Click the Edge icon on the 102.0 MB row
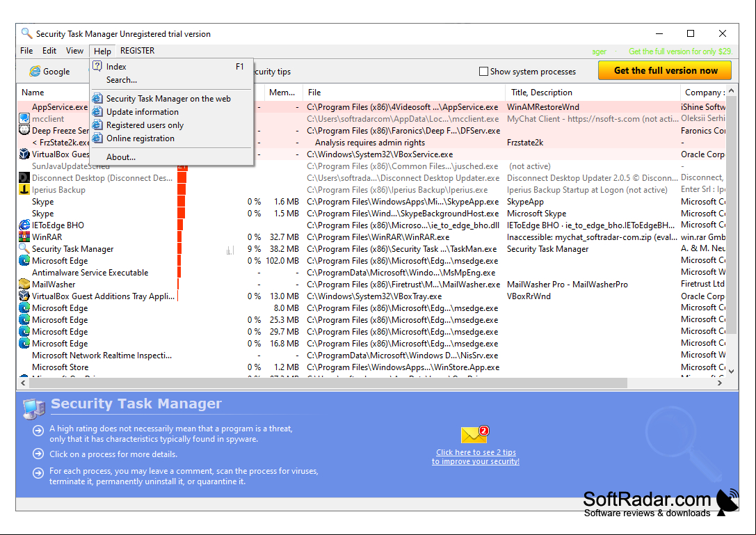The image size is (756, 535). click(24, 260)
